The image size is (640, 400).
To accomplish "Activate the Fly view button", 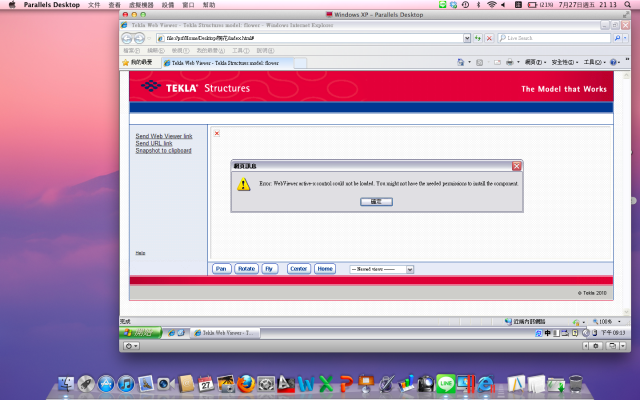I will (x=269, y=269).
